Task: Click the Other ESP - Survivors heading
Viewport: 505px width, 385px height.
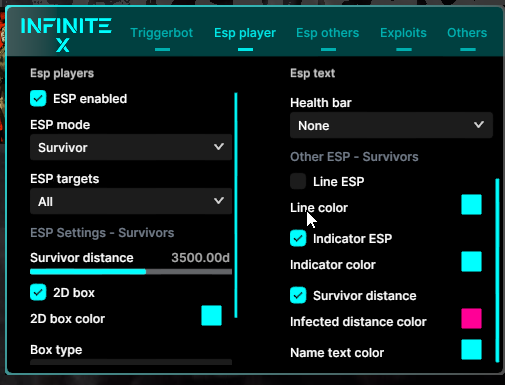Action: pos(354,157)
